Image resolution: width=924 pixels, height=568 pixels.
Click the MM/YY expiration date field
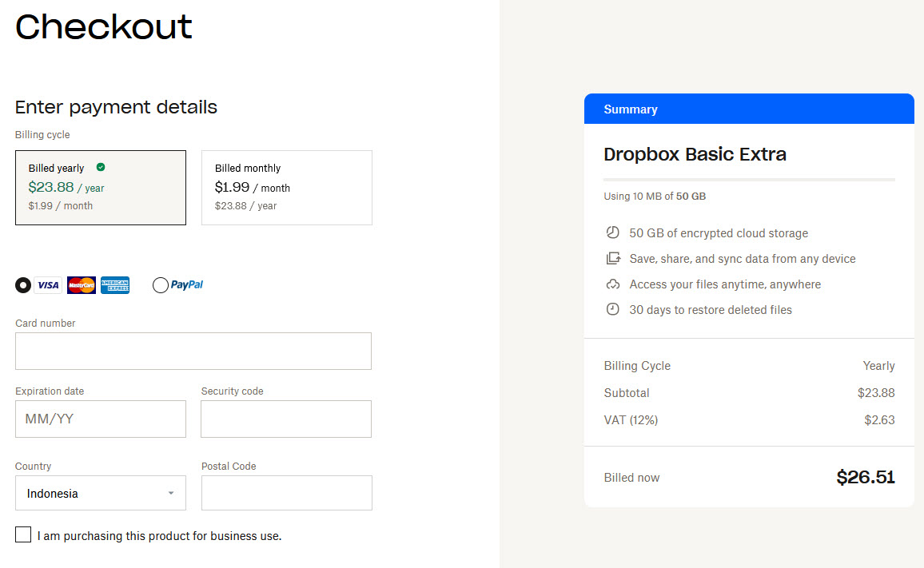coord(100,419)
